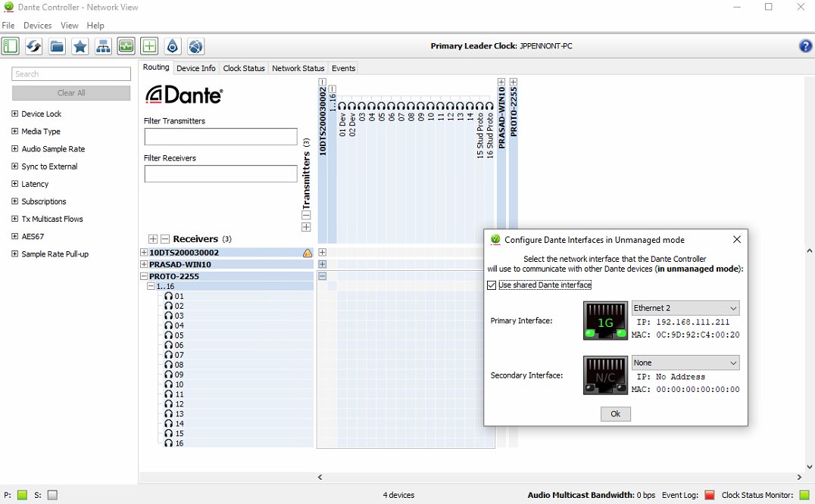
Task: Collapse the PROTO-2255 receiver tree node
Action: click(x=144, y=276)
